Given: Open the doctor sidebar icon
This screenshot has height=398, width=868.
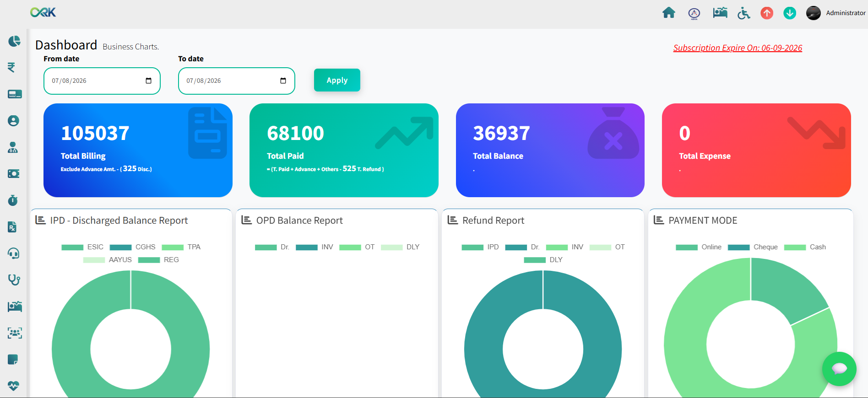Looking at the screenshot, I should (13, 147).
